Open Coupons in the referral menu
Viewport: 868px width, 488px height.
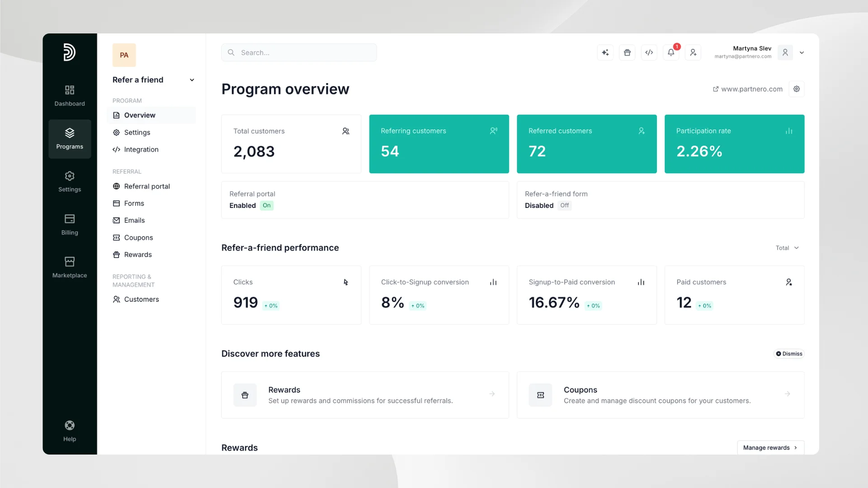pyautogui.click(x=151, y=238)
